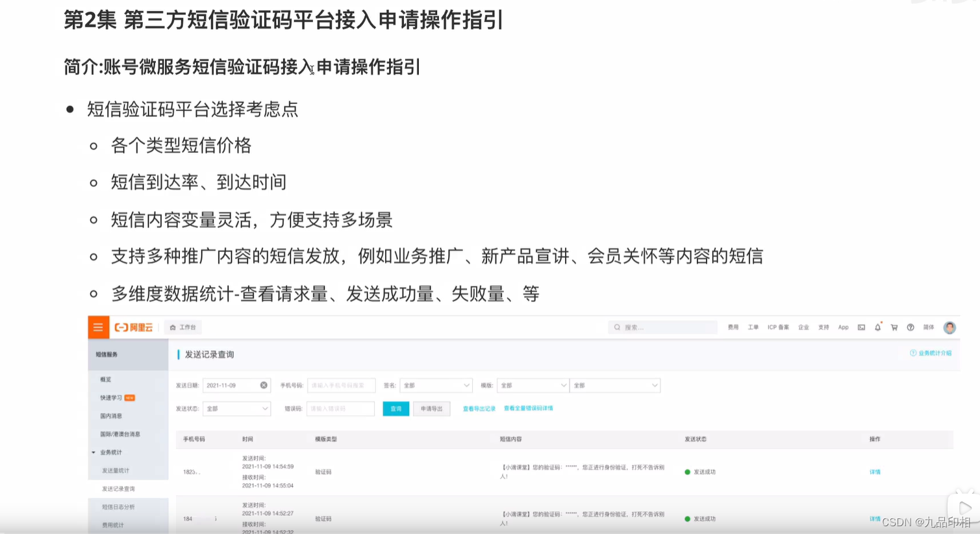Open the 发送状态 dropdown
Screen dimensions: 980x534
pyautogui.click(x=236, y=409)
